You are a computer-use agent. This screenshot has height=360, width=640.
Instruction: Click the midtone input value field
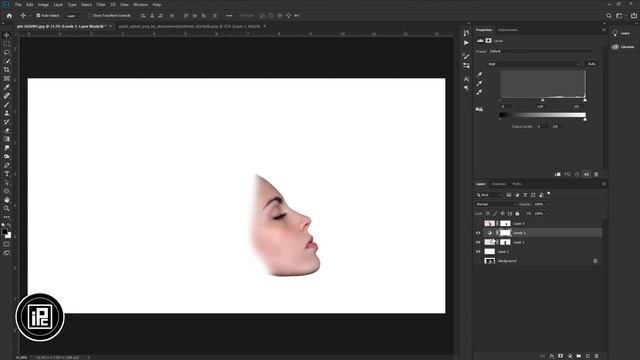tap(540, 106)
